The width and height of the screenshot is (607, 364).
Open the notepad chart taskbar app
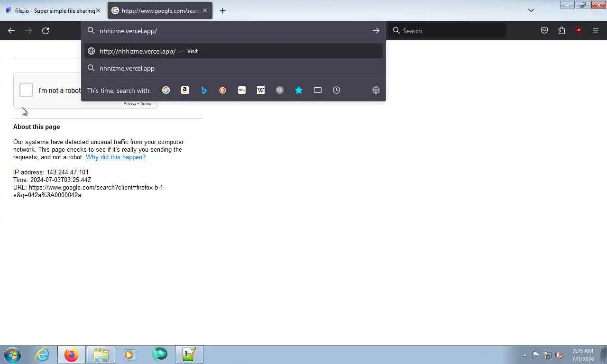click(189, 355)
